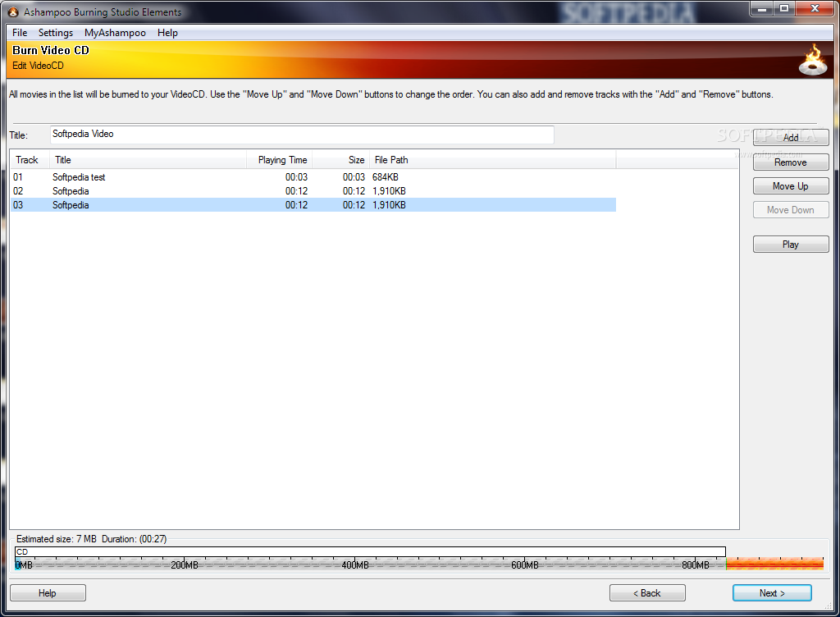Screen dimensions: 840x617
Task: Select track 02 Softpedia row
Action: (313, 191)
